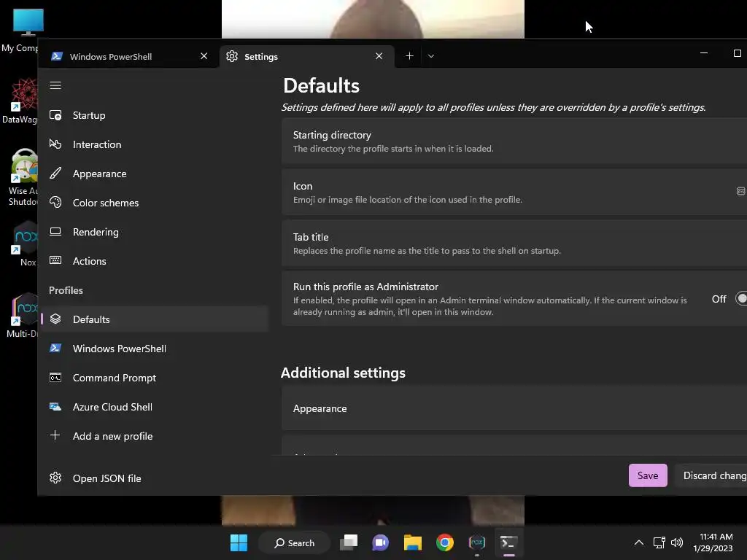The height and width of the screenshot is (560, 747).
Task: Click the Appearance brush icon
Action: (55, 174)
